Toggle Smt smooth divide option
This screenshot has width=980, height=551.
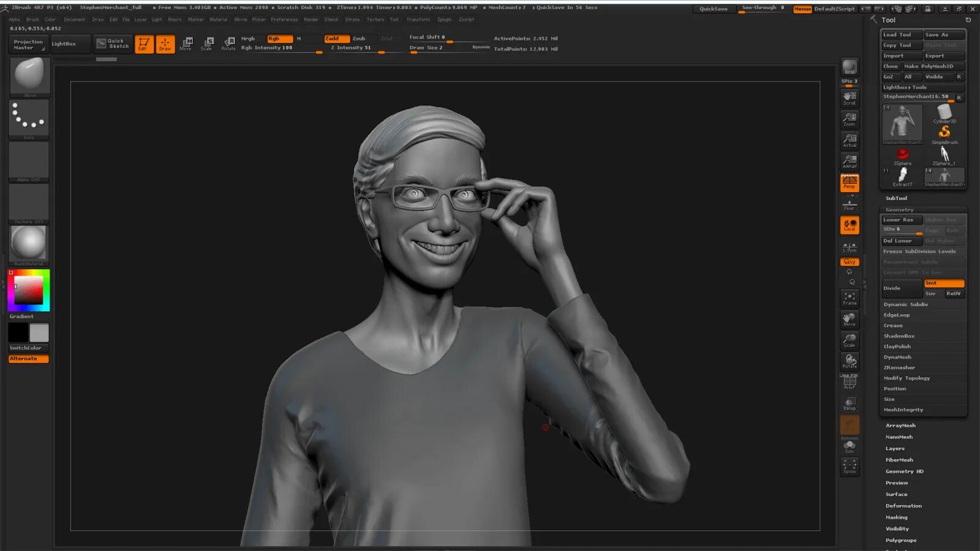coord(944,283)
